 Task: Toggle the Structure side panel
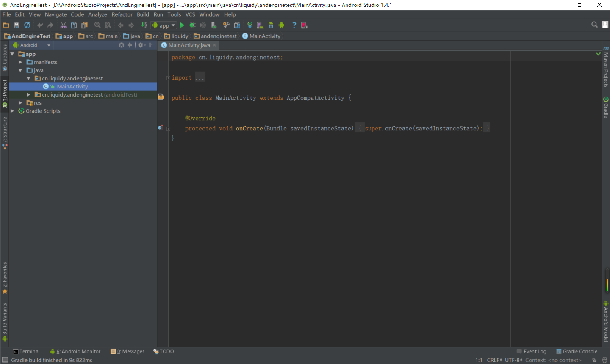(5, 133)
